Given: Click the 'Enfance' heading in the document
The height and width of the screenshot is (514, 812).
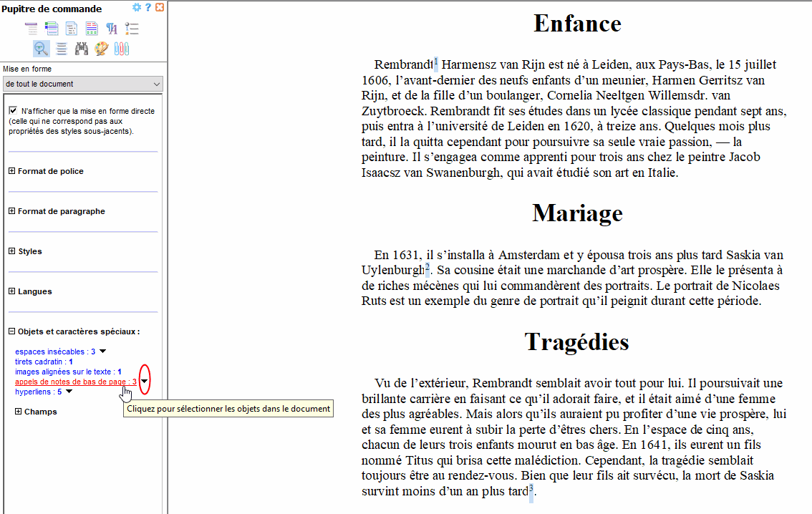Looking at the screenshot, I should [577, 24].
